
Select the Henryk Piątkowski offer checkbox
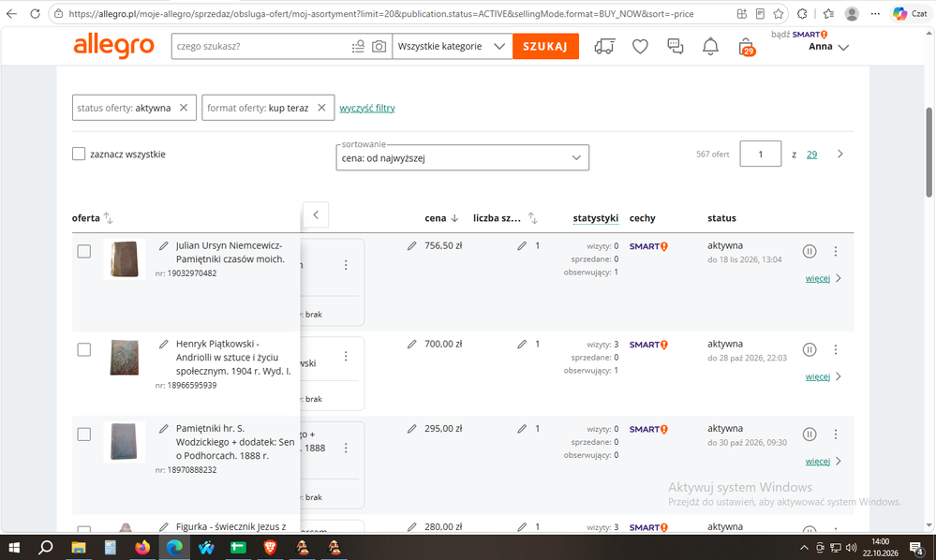click(x=84, y=350)
